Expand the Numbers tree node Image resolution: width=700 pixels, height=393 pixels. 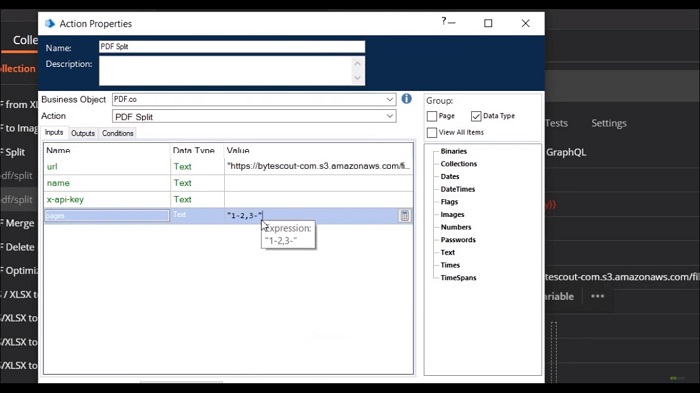(456, 227)
